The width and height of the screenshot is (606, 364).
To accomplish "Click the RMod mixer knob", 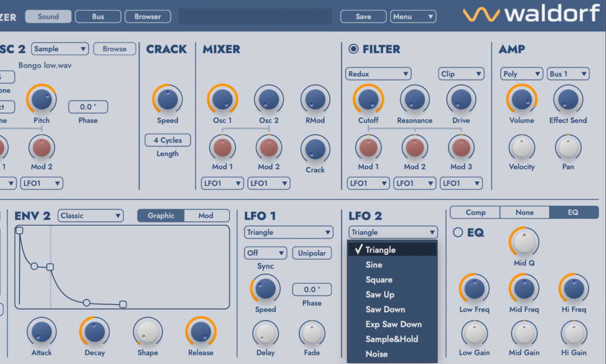I will click(315, 98).
